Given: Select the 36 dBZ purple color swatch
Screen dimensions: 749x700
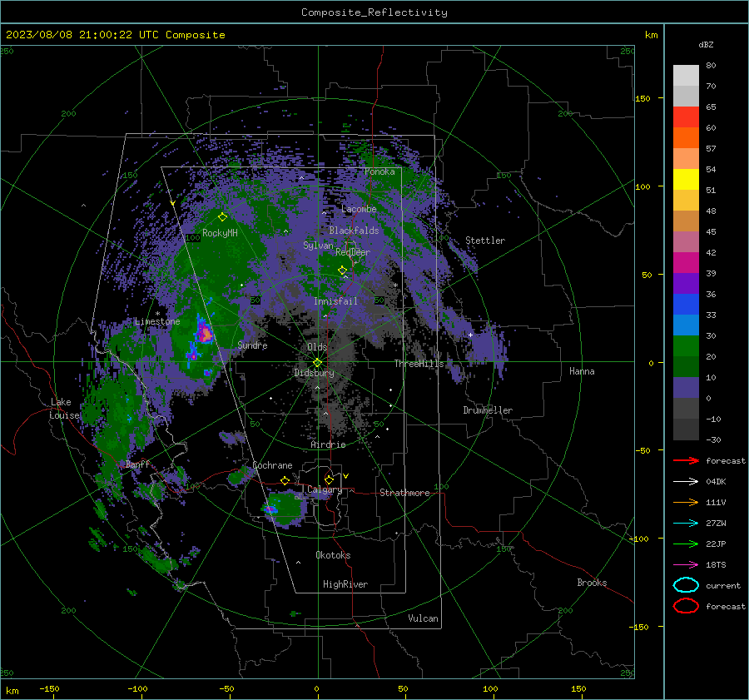Looking at the screenshot, I should [x=686, y=283].
